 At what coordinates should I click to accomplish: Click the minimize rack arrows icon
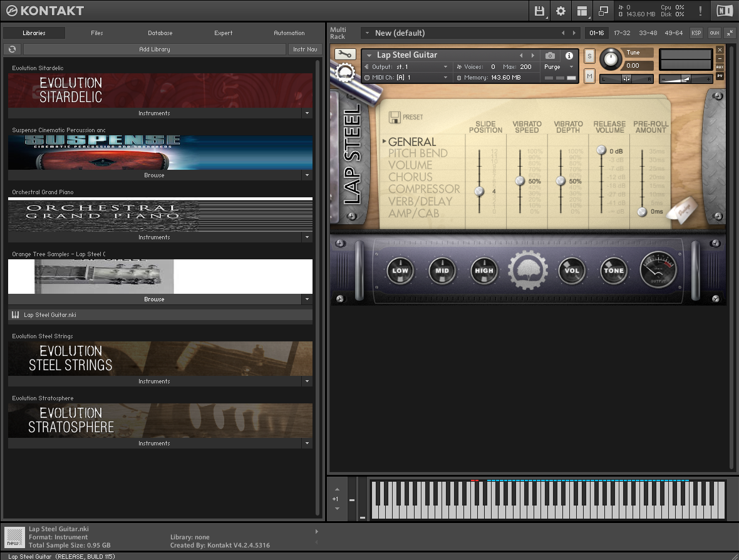click(730, 33)
